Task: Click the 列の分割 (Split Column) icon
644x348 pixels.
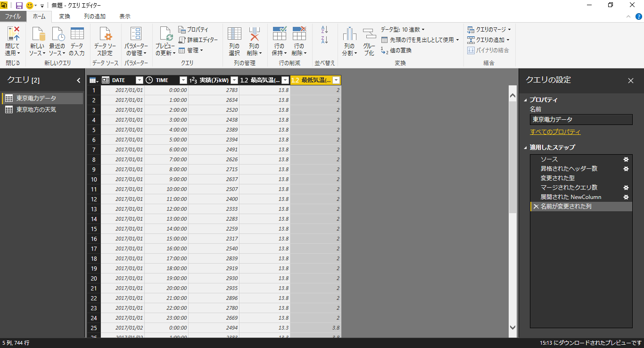Action: click(x=349, y=34)
